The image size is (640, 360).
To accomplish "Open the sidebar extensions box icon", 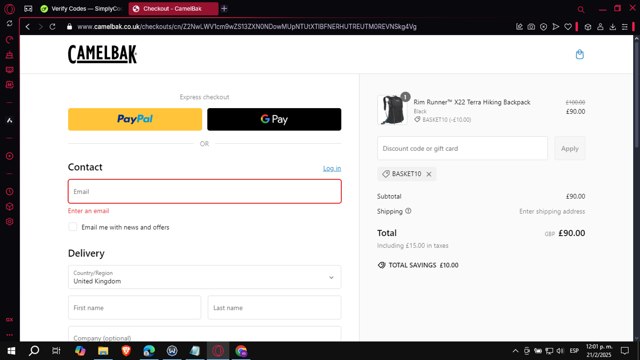I will click(x=9, y=207).
